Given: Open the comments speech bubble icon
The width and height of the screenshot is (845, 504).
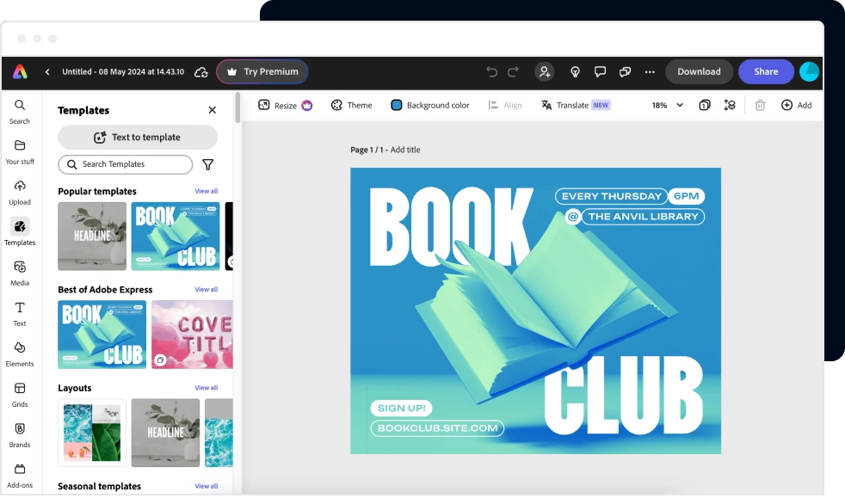Looking at the screenshot, I should [601, 72].
